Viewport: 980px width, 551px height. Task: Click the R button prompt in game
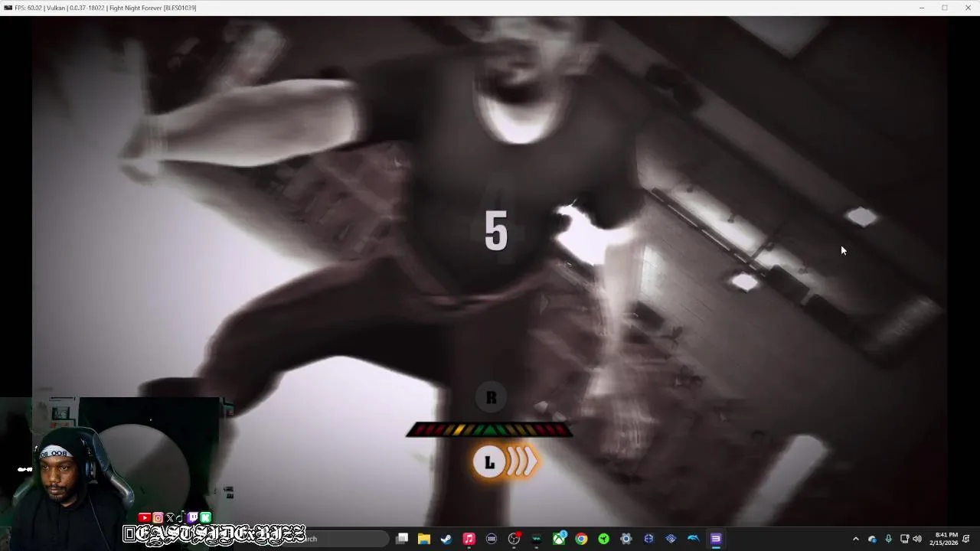pos(491,398)
